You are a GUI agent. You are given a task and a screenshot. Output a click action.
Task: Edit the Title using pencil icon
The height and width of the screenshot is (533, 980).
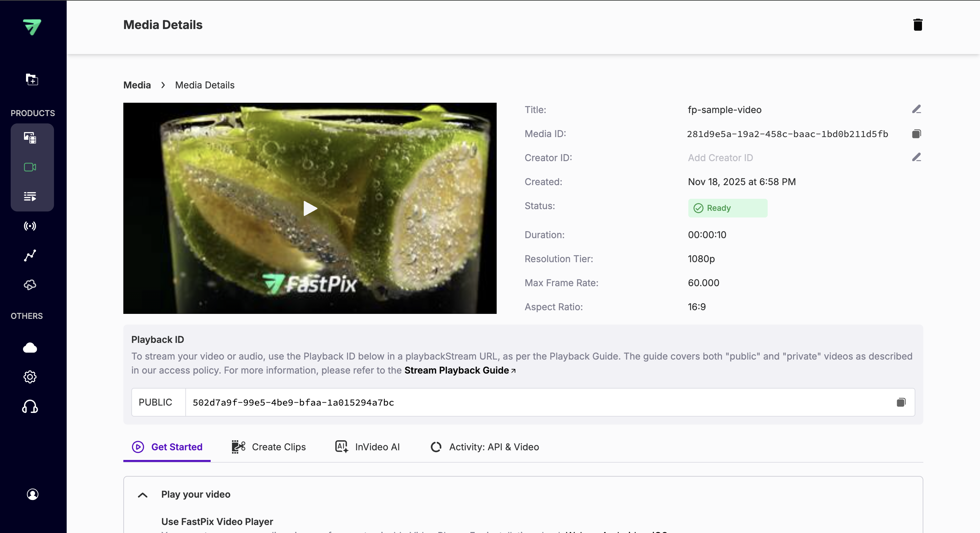[917, 109]
